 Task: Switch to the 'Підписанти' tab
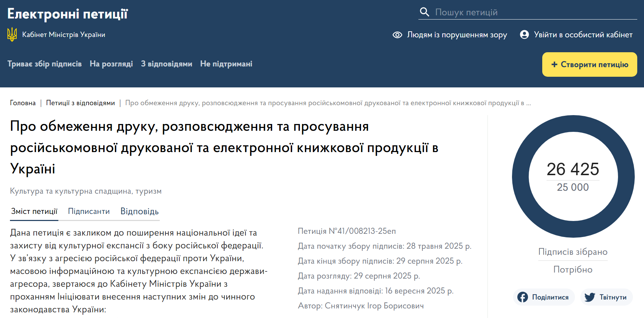89,211
